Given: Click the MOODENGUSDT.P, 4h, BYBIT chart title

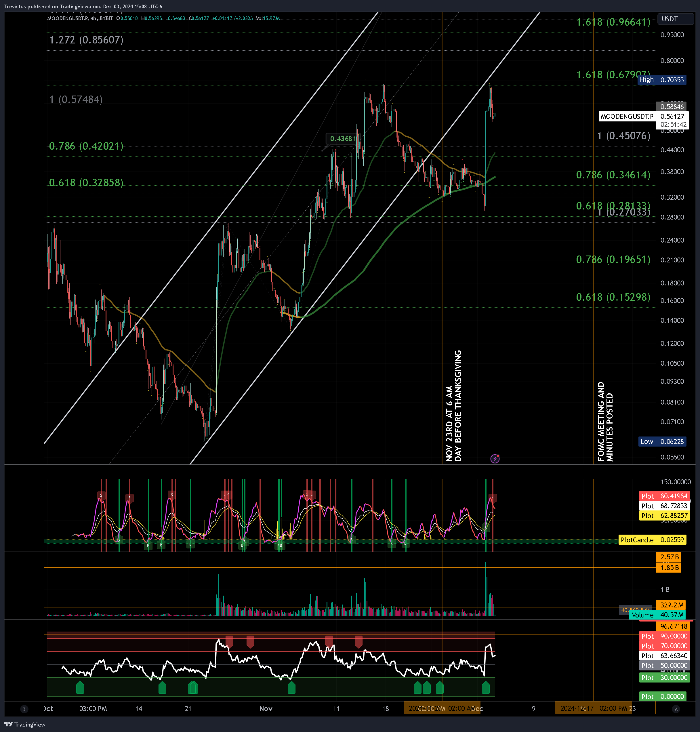Looking at the screenshot, I should (x=80, y=18).
